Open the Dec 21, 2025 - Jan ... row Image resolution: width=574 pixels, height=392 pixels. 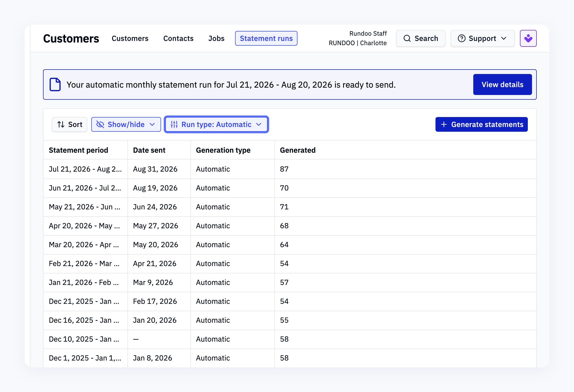click(x=290, y=301)
